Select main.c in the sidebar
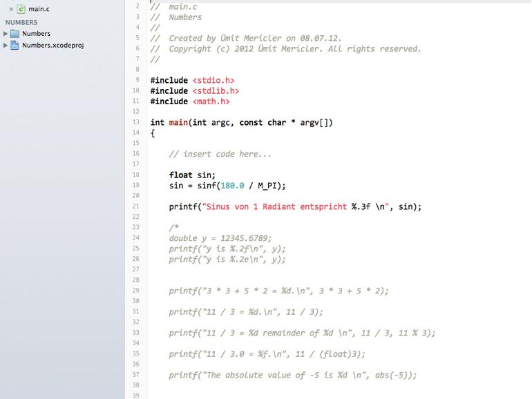 [x=39, y=9]
